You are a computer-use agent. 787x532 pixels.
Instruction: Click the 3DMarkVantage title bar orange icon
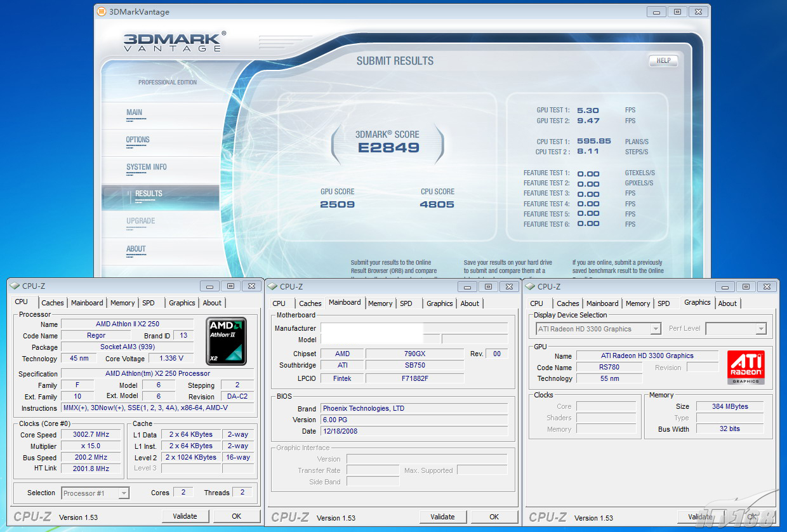(102, 11)
